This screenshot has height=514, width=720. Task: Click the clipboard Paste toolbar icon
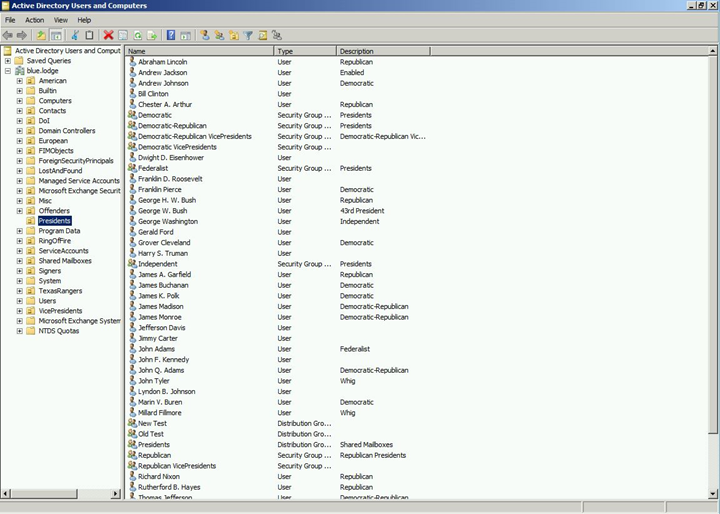pyautogui.click(x=90, y=35)
